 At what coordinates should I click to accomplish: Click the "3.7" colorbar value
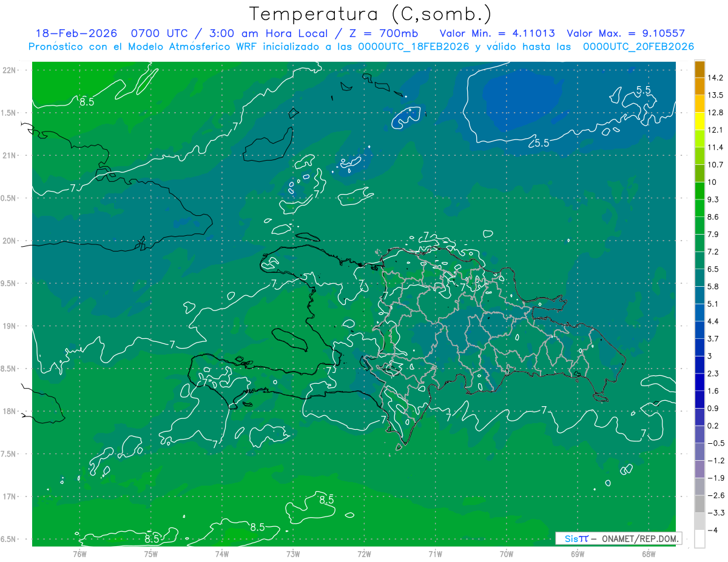point(714,338)
